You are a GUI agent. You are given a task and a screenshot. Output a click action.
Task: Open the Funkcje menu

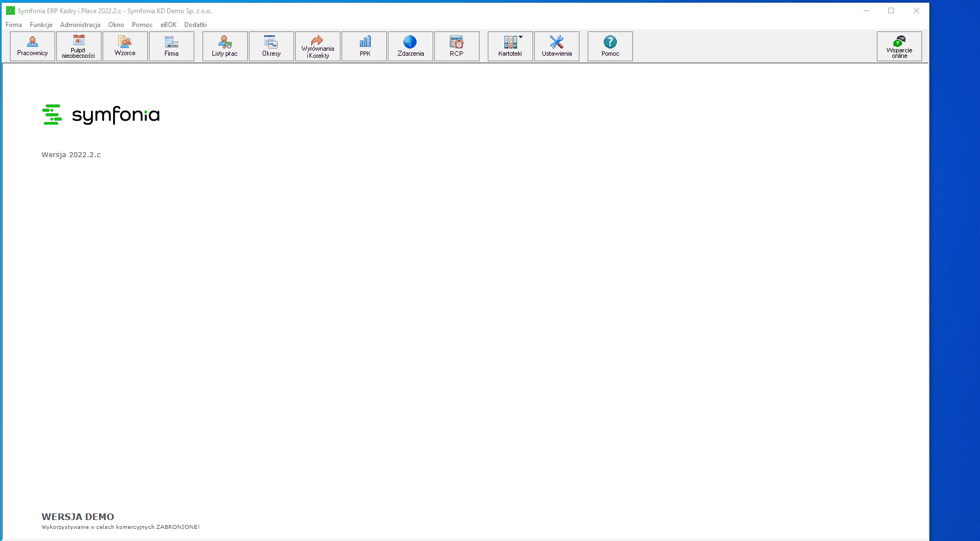(41, 25)
